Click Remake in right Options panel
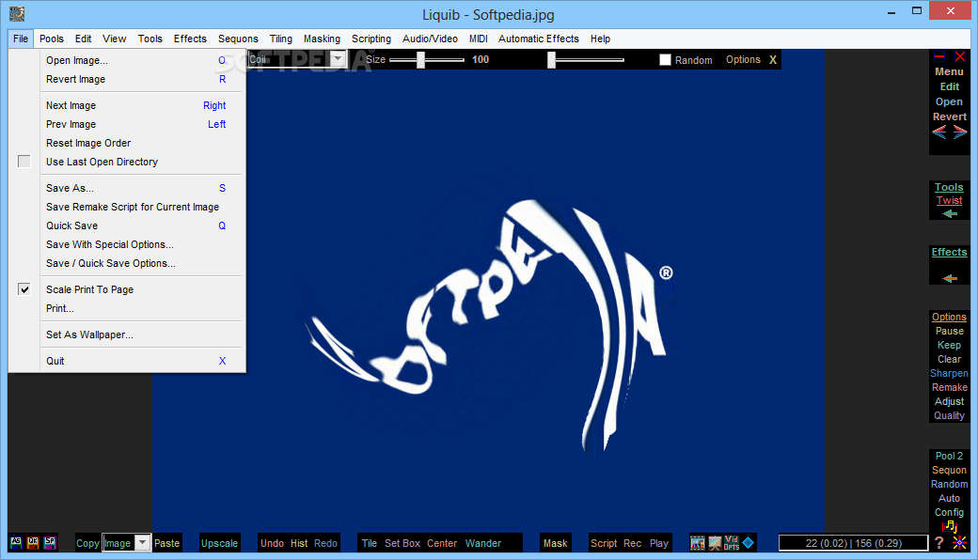This screenshot has height=560, width=978. point(949,387)
